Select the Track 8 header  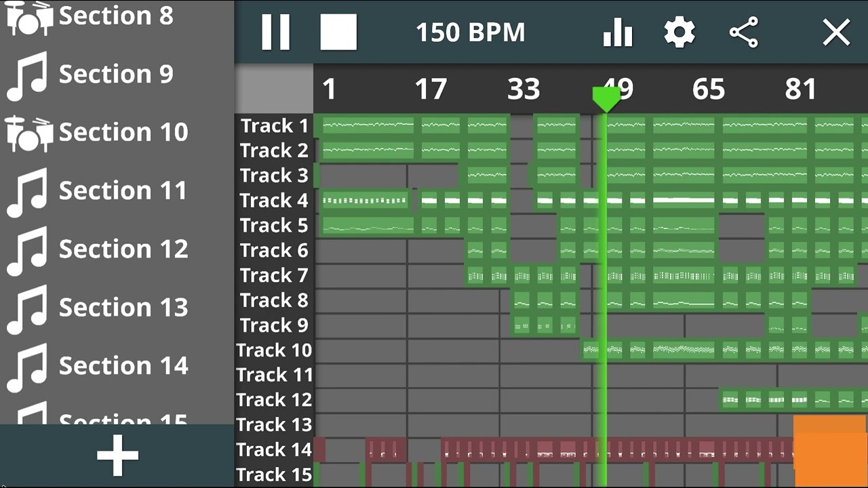[274, 300]
